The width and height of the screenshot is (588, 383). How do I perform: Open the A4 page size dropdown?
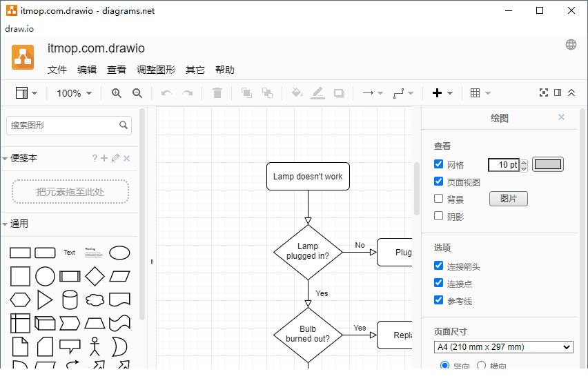[503, 347]
